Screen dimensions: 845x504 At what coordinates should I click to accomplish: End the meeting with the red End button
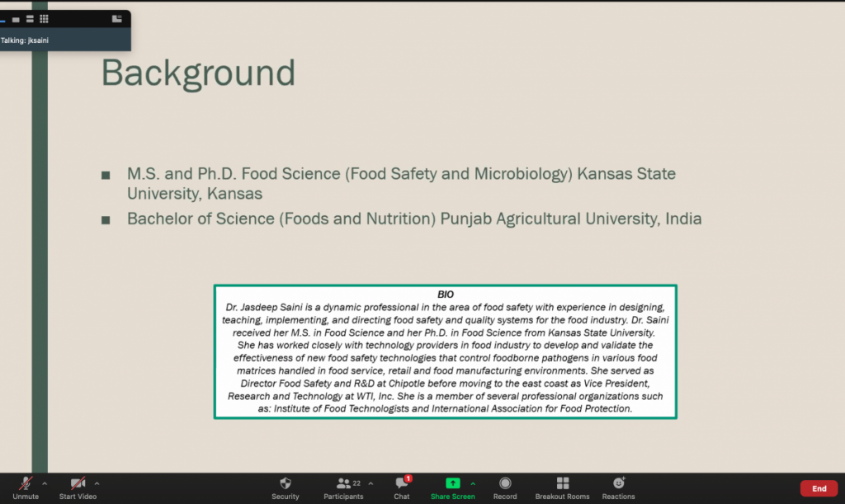(819, 488)
